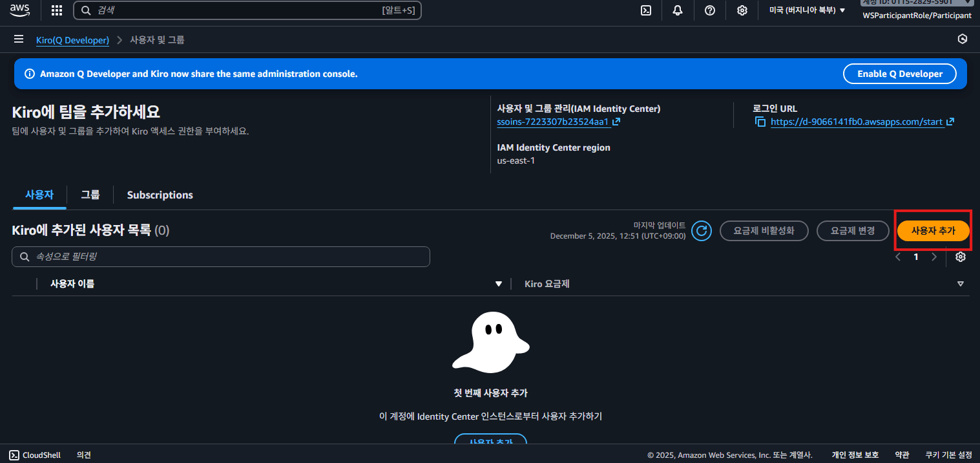Go to next page in pagination
This screenshot has width=980, height=463.
tap(933, 257)
